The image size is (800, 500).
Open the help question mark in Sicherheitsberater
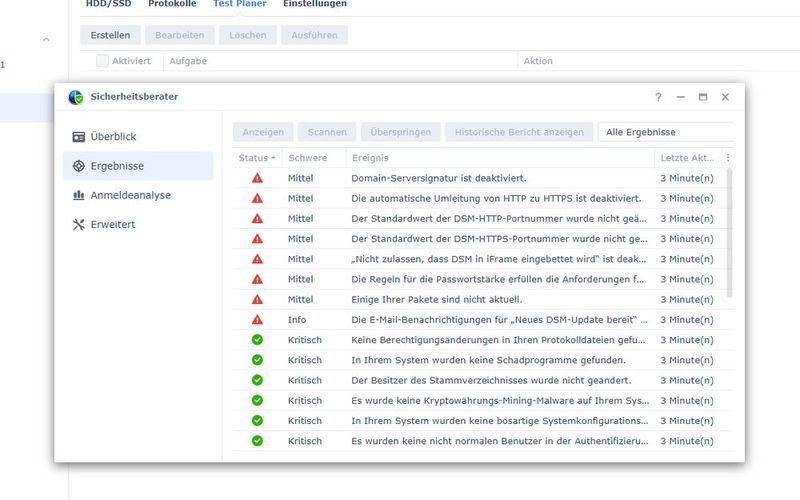tap(658, 97)
